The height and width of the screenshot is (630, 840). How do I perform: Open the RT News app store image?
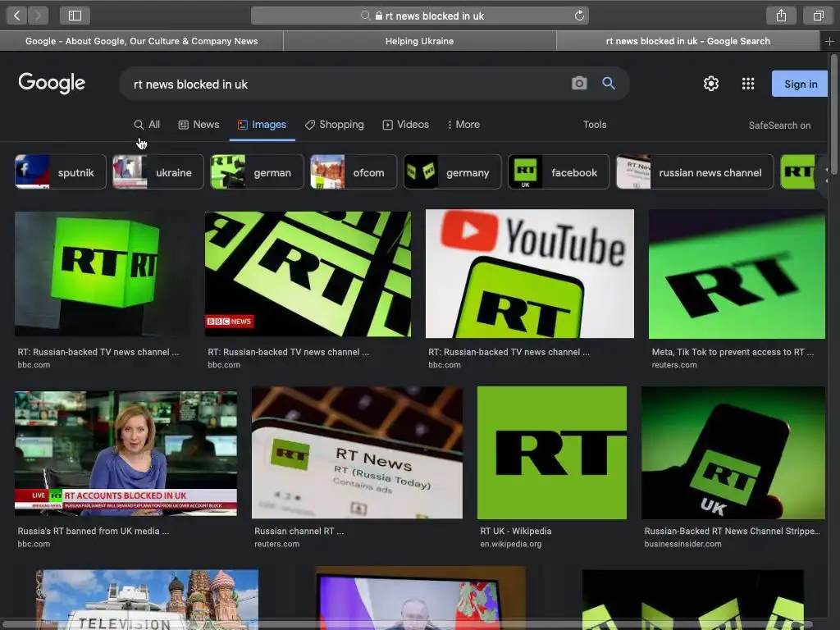coord(357,452)
